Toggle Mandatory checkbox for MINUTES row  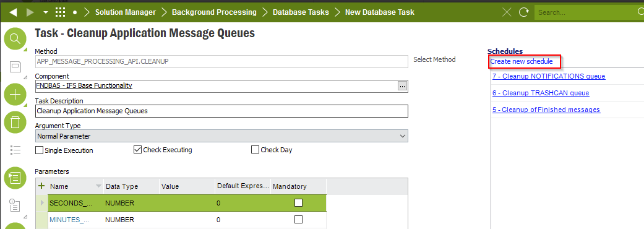pos(299,220)
